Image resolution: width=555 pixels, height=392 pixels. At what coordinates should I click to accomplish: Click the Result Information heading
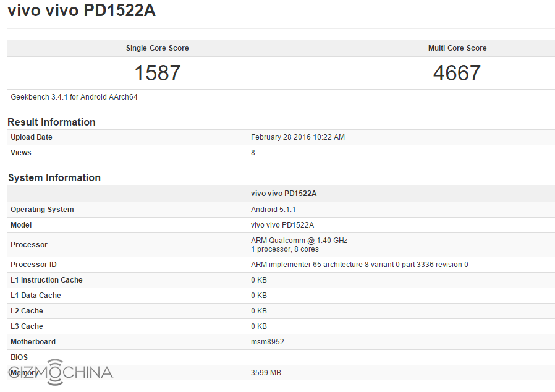51,122
